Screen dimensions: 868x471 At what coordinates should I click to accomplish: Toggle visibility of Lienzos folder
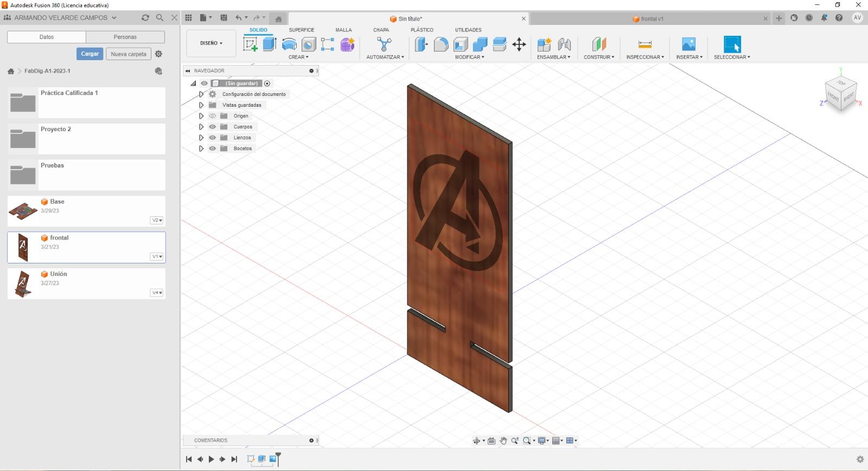[x=213, y=138]
